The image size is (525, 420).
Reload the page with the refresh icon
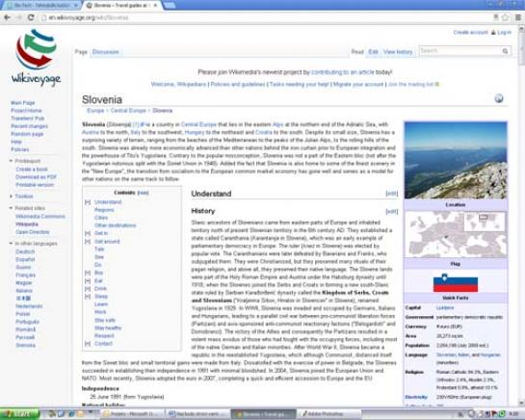31,17
